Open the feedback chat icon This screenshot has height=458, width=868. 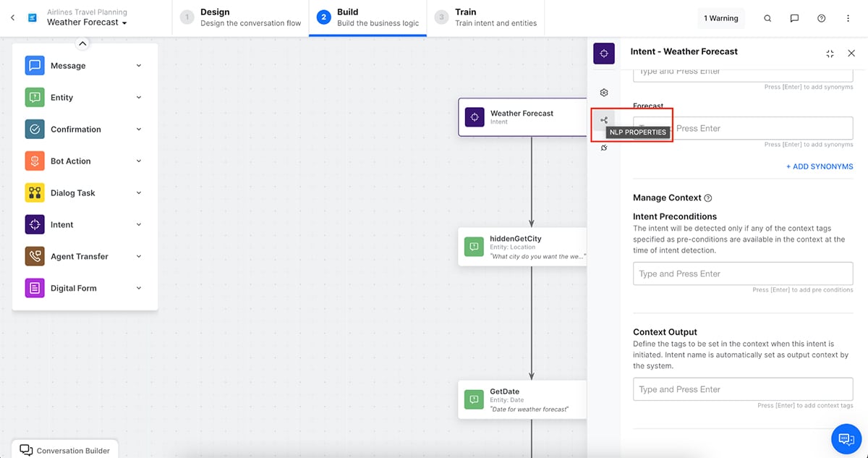(794, 18)
